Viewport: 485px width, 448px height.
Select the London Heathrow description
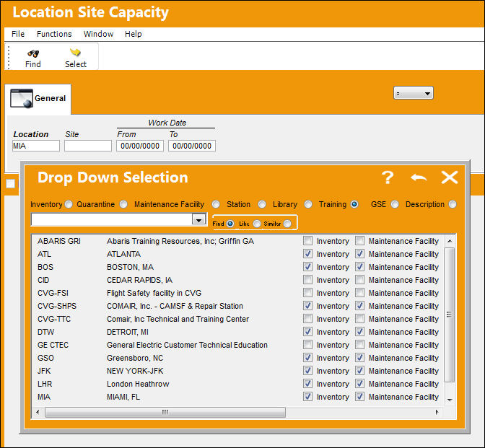[138, 384]
